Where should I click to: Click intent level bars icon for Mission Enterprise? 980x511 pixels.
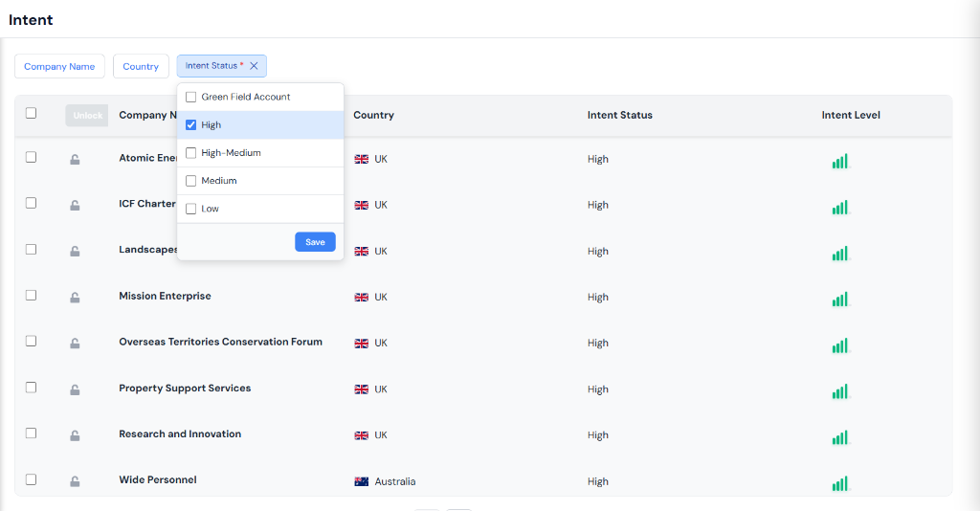[840, 300]
